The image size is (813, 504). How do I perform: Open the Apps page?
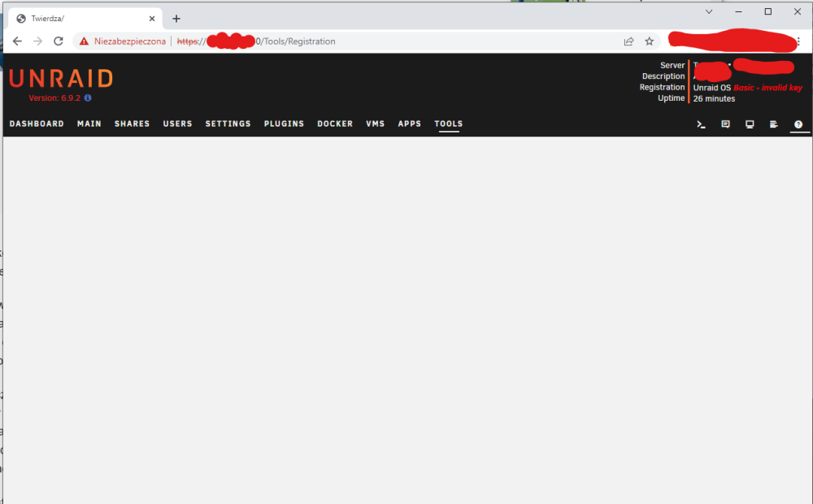tap(410, 124)
